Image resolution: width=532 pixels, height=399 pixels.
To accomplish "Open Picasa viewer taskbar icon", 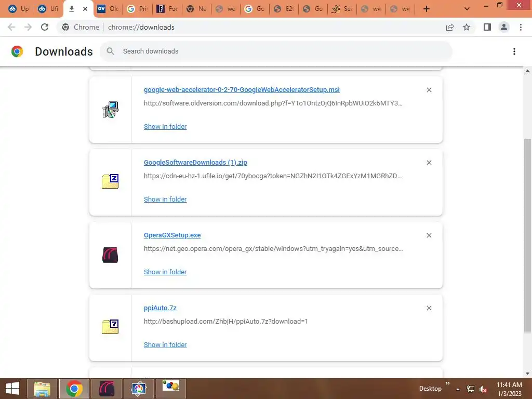I will pyautogui.click(x=138, y=389).
